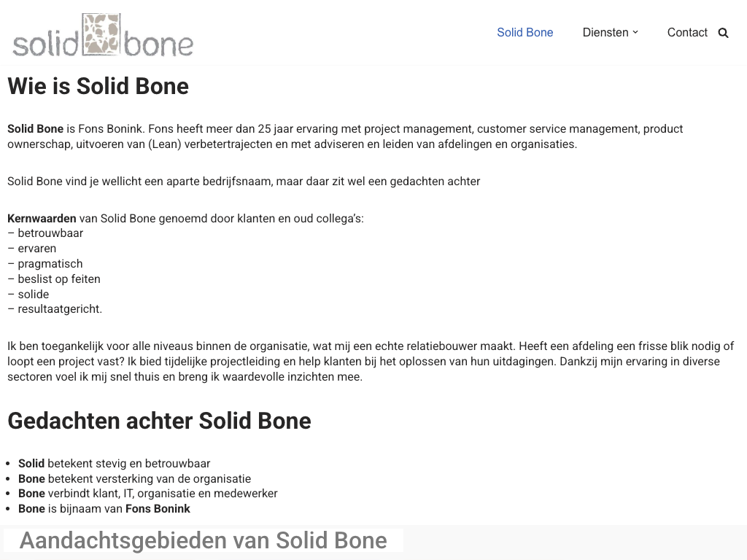This screenshot has width=747, height=560.
Task: Click the Solid Bone logo image
Action: point(103,34)
